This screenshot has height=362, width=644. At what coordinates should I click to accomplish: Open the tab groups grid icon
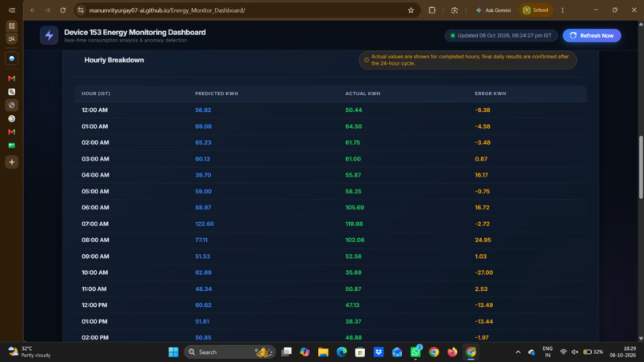click(x=12, y=26)
